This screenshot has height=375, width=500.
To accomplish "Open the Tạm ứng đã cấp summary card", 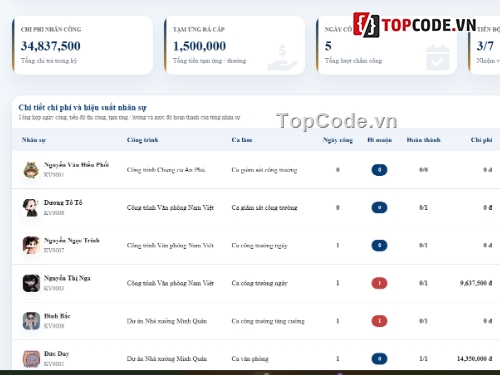I will coord(234,45).
